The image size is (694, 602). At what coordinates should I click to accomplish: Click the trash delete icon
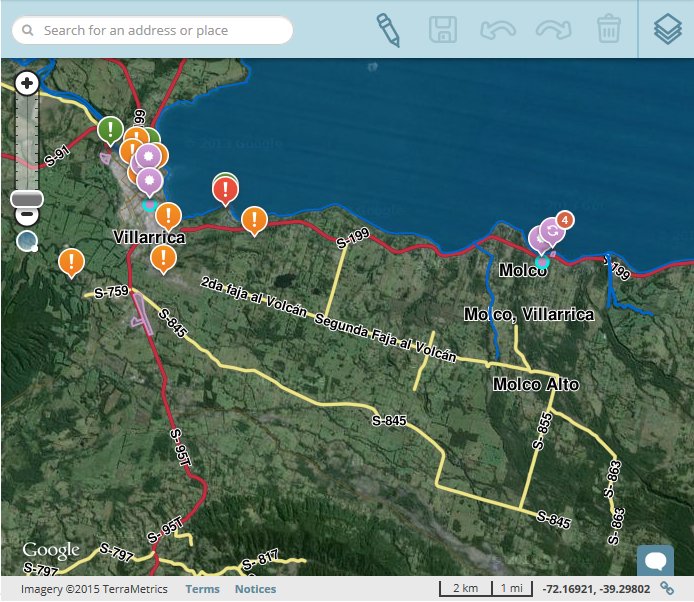609,29
